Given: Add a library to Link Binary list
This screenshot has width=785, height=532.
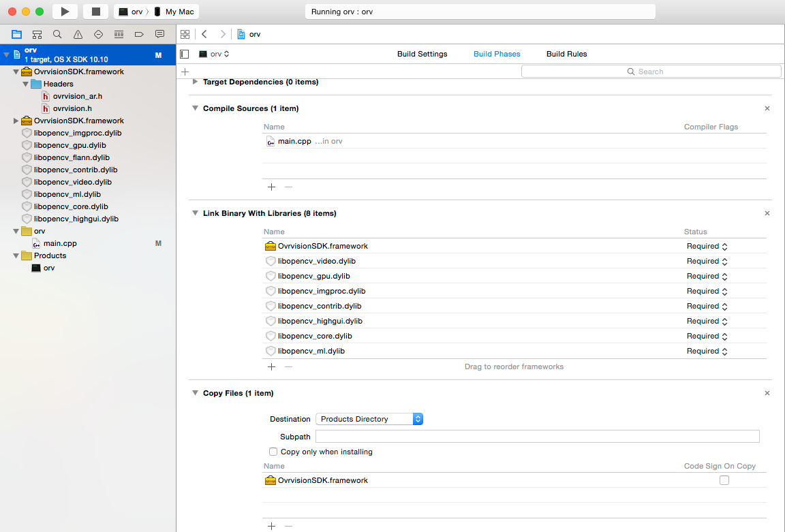Looking at the screenshot, I should 271,367.
